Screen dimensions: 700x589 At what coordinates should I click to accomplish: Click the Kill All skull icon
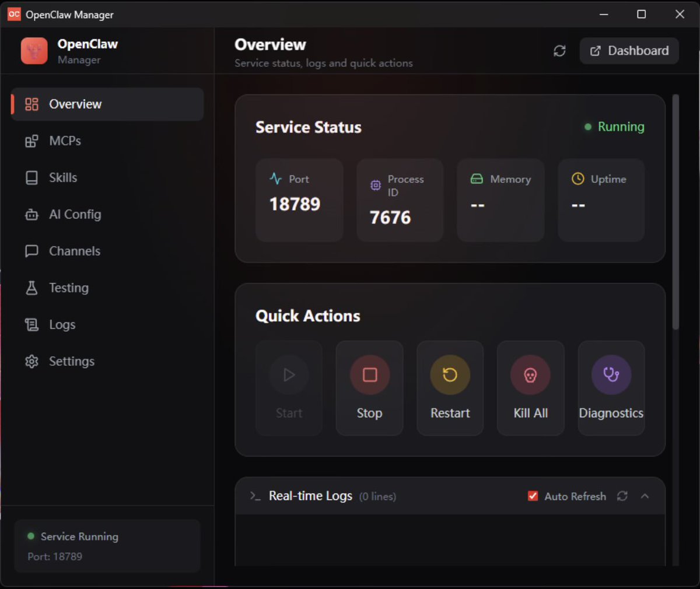click(x=530, y=374)
